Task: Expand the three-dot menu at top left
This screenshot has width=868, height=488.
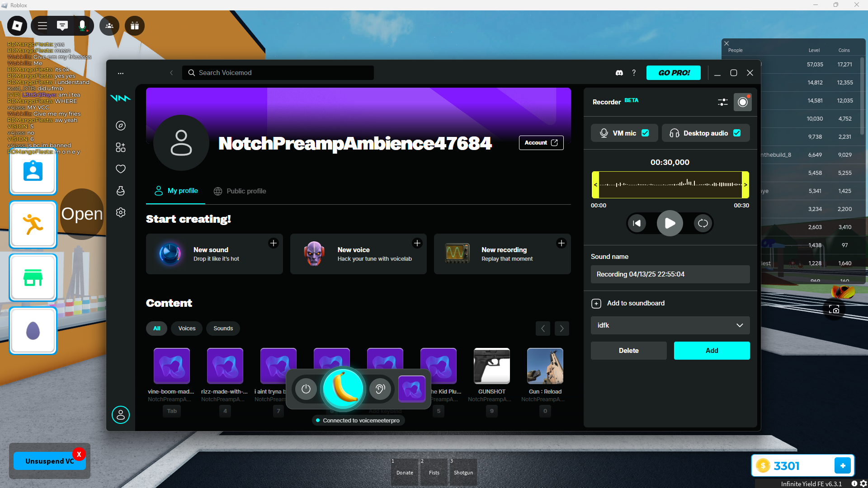Action: pos(120,73)
